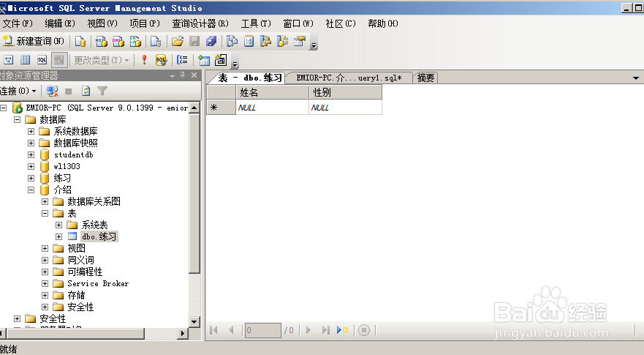Toggle the Results Pane button
This screenshot has width=644, height=355.
click(x=59, y=60)
